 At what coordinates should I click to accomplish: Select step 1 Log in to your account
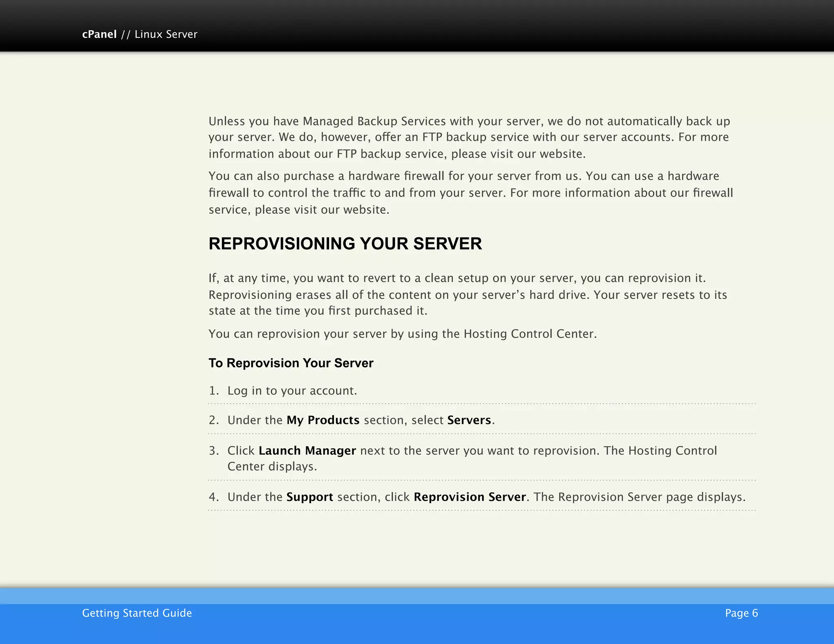(x=292, y=390)
